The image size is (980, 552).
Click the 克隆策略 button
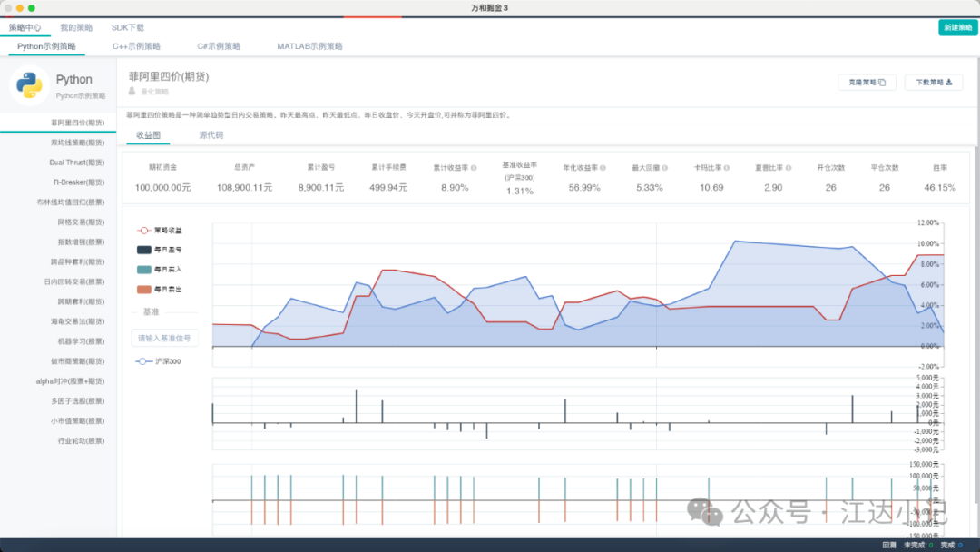(867, 83)
